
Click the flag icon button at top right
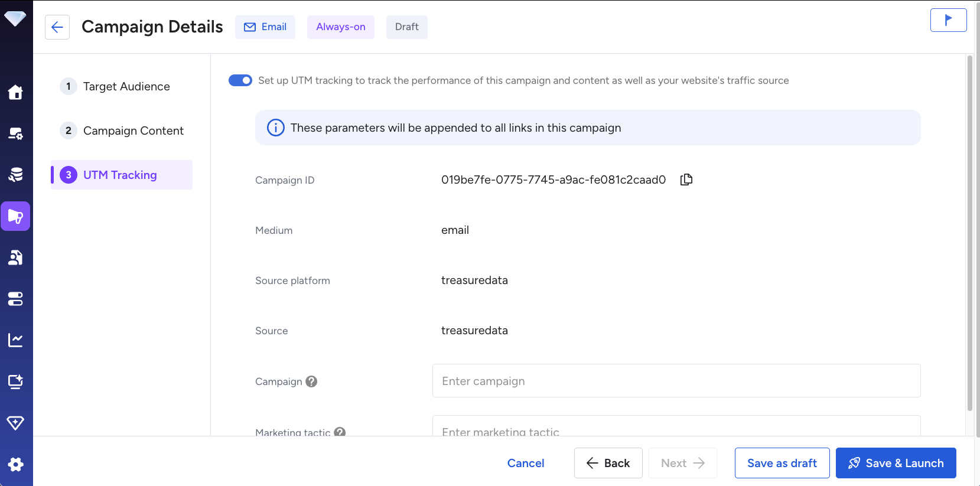[x=948, y=20]
